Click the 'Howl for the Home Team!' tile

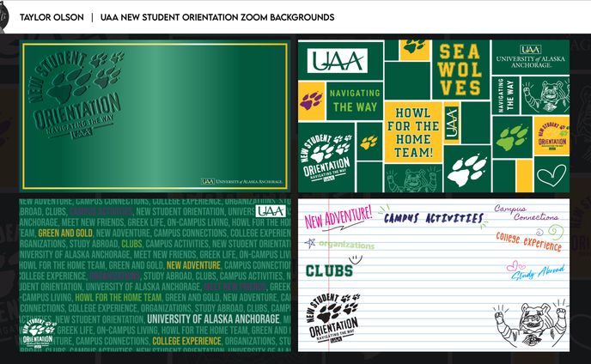point(413,132)
